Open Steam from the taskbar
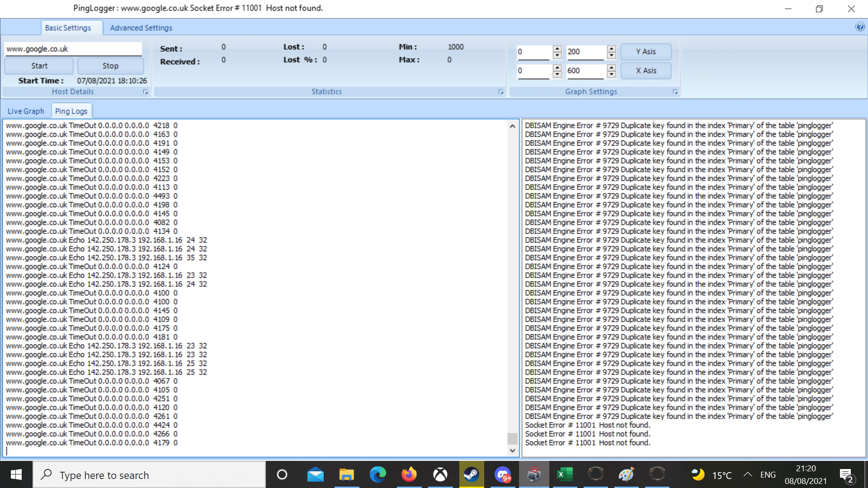 (471, 474)
